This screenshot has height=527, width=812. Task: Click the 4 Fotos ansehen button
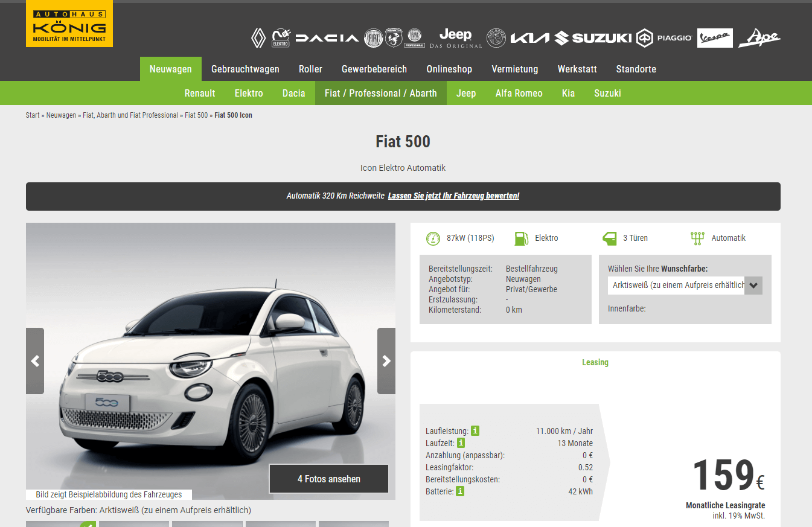tap(329, 479)
